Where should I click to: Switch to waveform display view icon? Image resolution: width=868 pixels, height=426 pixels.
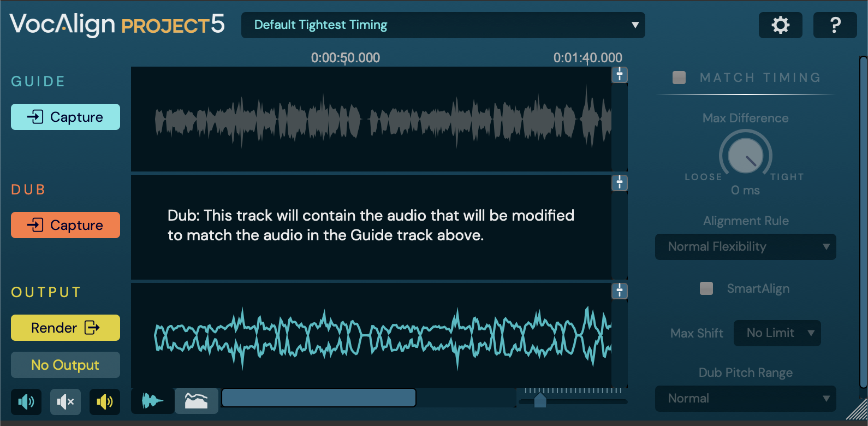(152, 401)
